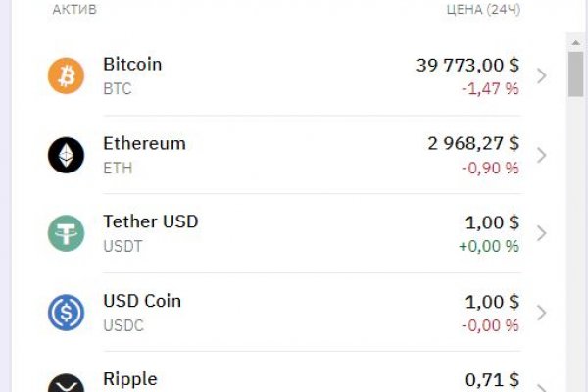Select the USD Coin name label
Screen dimensions: 588x392
[x=142, y=301]
